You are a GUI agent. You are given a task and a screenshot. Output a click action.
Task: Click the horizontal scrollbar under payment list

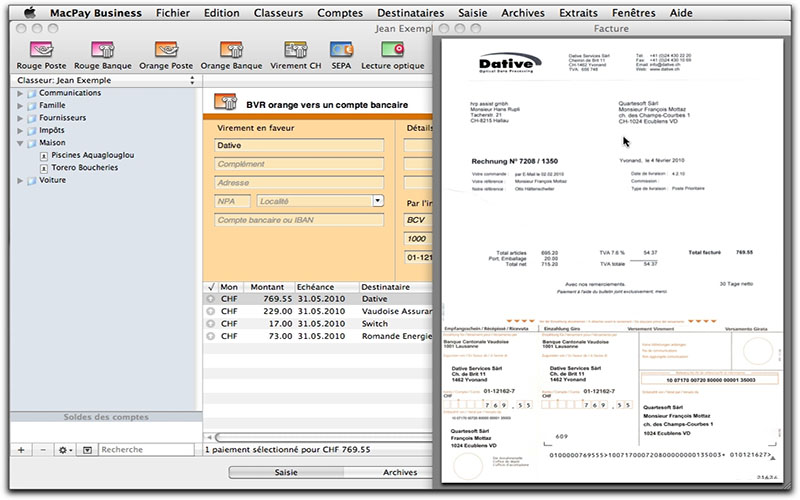click(321, 437)
